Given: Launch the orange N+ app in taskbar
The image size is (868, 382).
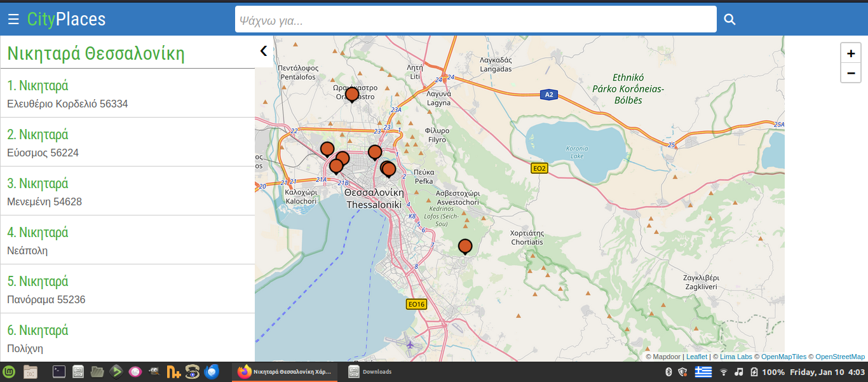Looking at the screenshot, I should (x=173, y=372).
